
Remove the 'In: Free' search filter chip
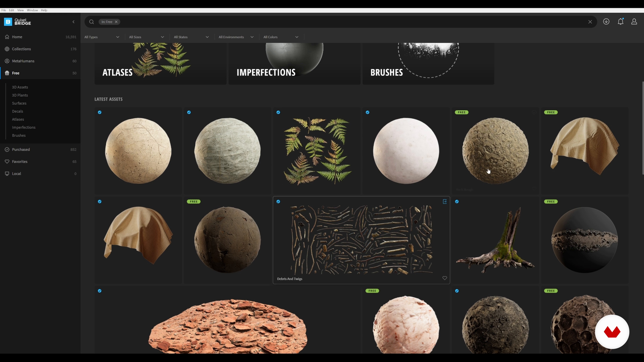point(116,22)
